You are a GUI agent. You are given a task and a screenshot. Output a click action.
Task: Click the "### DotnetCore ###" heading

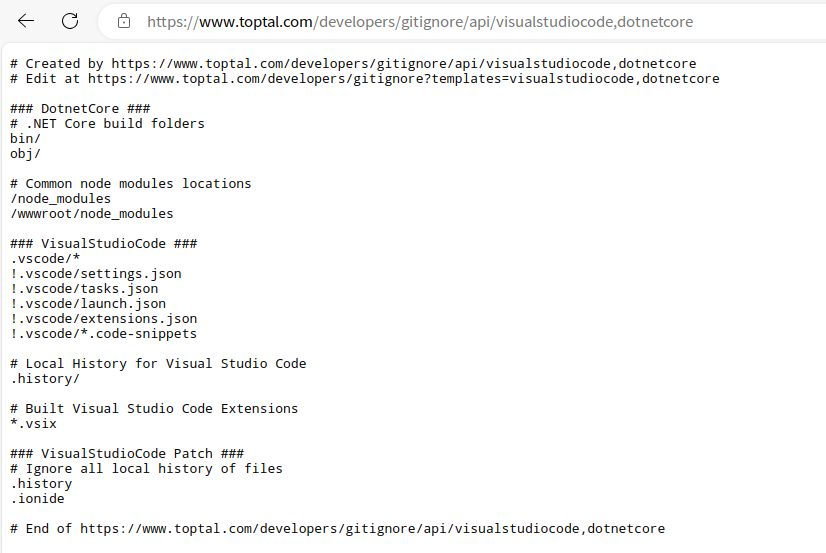[x=80, y=109]
